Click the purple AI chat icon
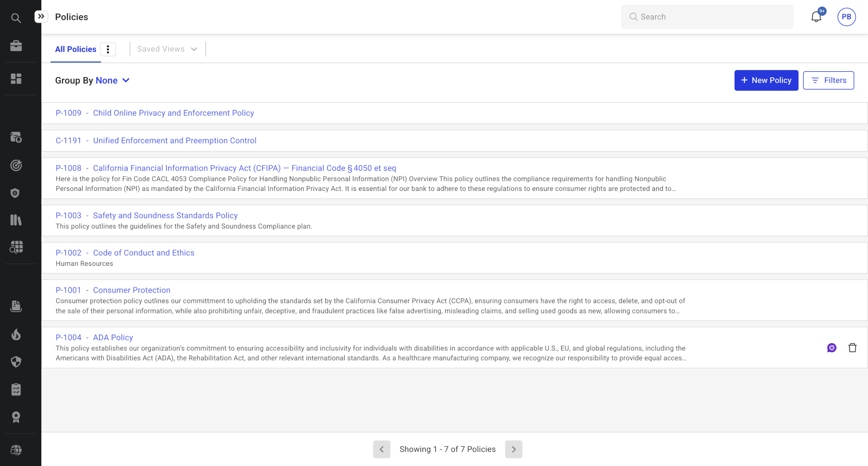The width and height of the screenshot is (868, 466). pos(832,348)
